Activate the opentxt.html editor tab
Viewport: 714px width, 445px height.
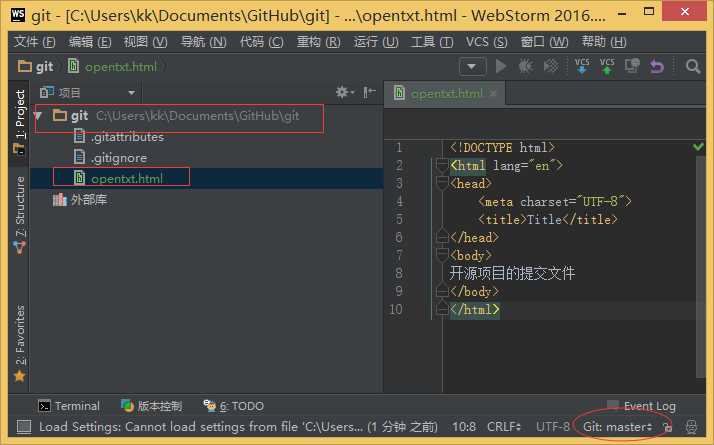[x=446, y=94]
